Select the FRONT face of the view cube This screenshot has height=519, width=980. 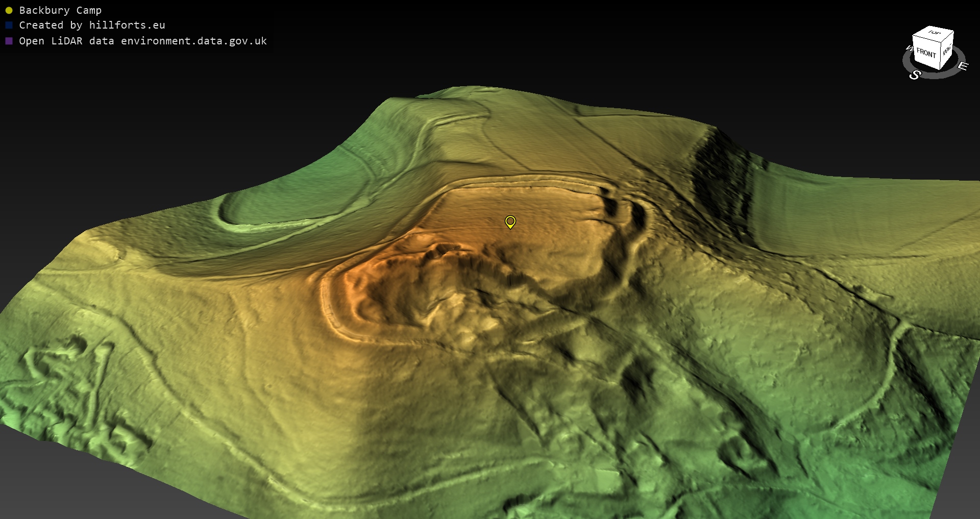pyautogui.click(x=925, y=53)
